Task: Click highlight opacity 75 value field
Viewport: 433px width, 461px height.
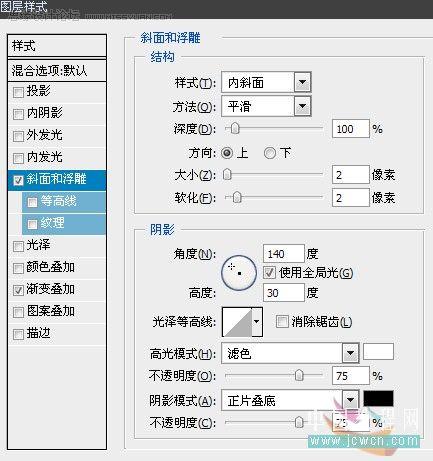Action: pyautogui.click(x=351, y=376)
